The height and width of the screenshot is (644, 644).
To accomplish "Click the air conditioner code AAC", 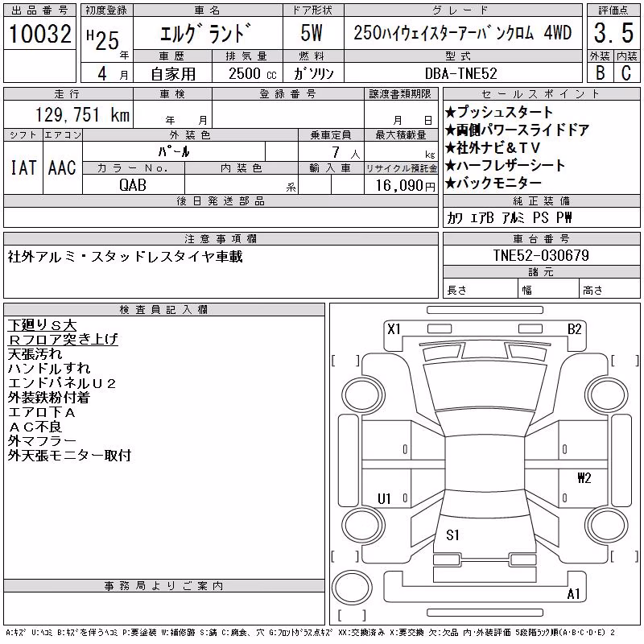I will 62,167.
